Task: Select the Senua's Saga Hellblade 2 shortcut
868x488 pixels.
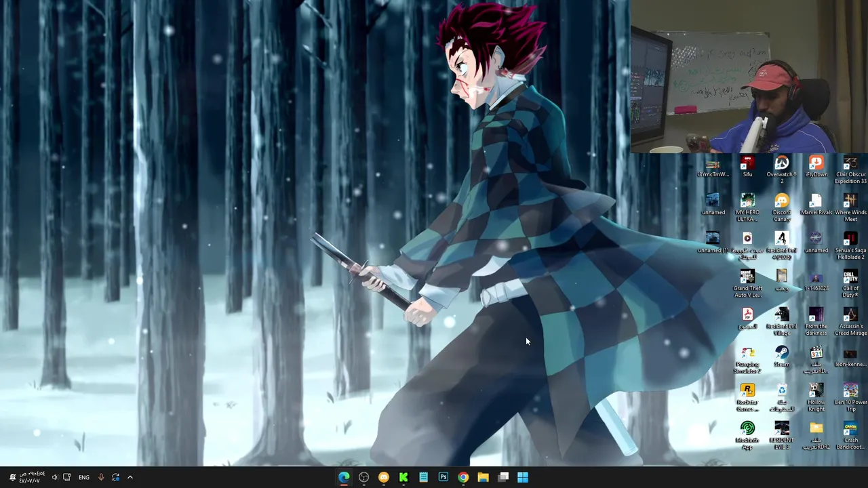Action: (x=850, y=245)
